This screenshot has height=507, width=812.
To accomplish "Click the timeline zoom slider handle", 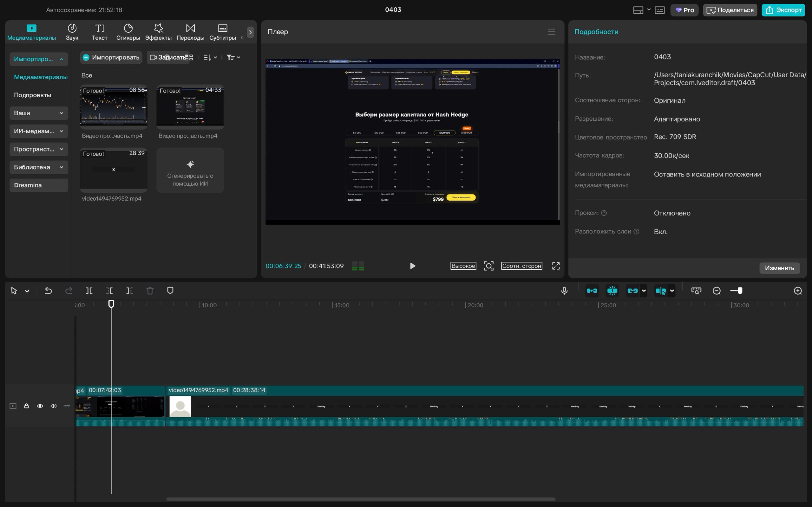I will coord(740,291).
